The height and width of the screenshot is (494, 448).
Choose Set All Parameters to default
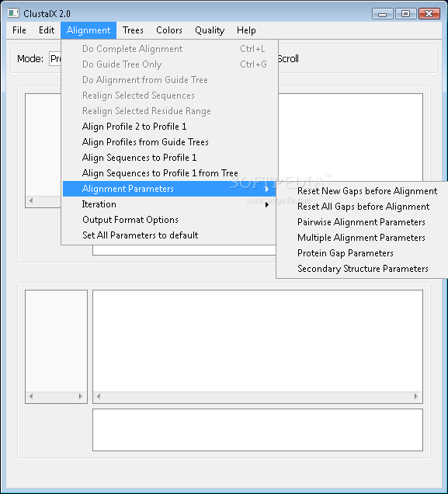170,235
